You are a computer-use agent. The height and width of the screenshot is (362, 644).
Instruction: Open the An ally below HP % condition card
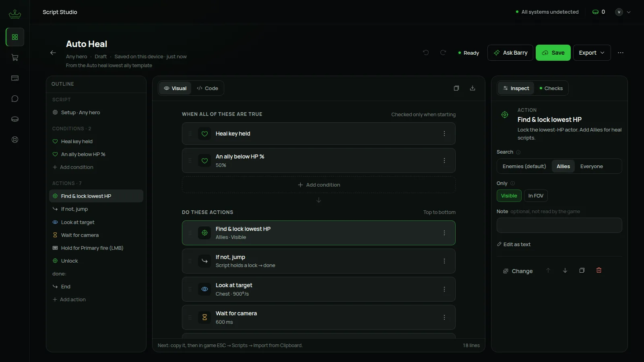pyautogui.click(x=319, y=160)
